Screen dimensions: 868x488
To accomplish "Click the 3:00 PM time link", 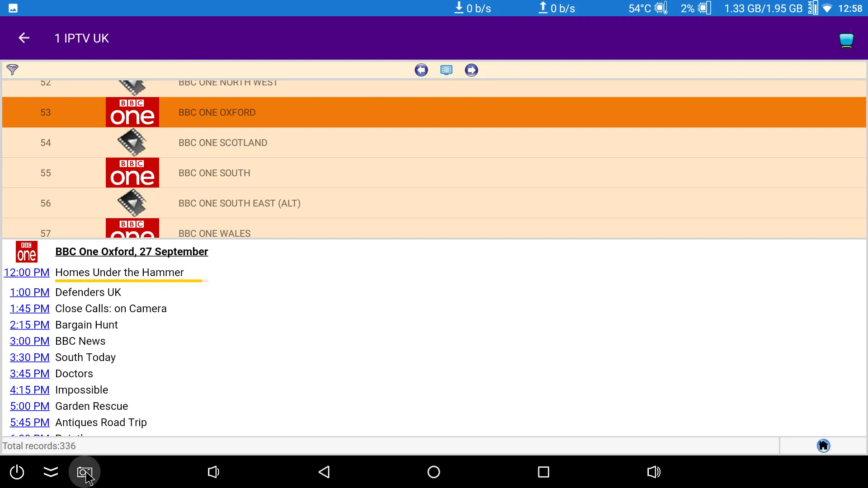I will point(30,341).
